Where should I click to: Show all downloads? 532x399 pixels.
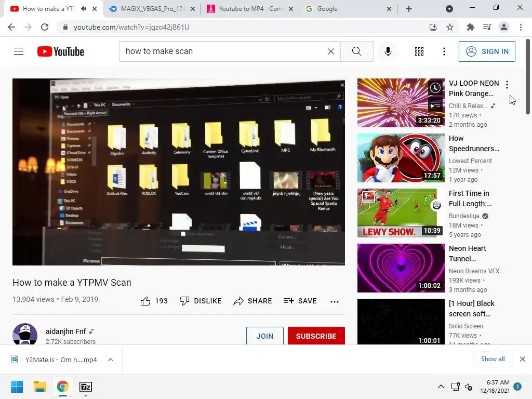(x=493, y=359)
